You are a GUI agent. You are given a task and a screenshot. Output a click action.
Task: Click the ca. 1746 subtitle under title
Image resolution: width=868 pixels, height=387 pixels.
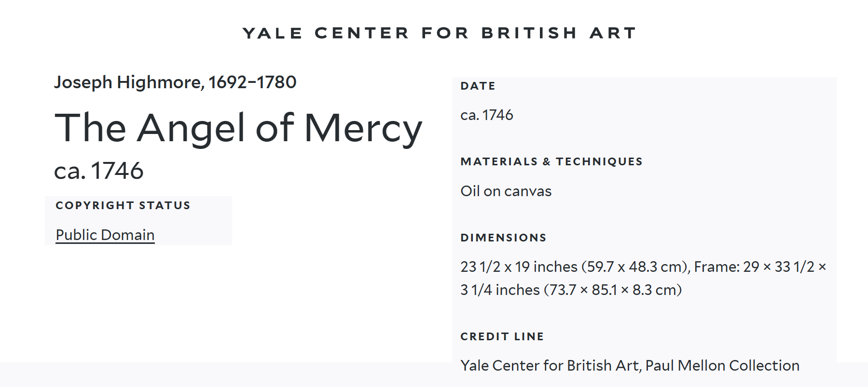(x=99, y=171)
